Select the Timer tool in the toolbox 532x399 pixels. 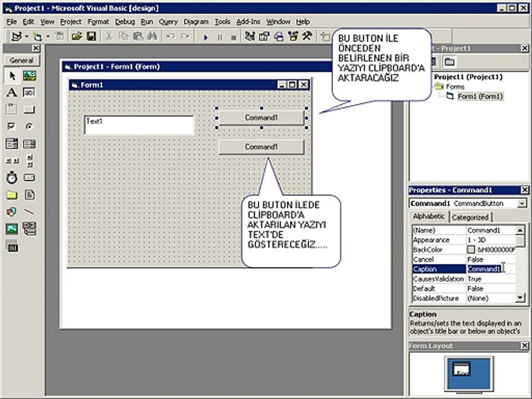[12, 177]
